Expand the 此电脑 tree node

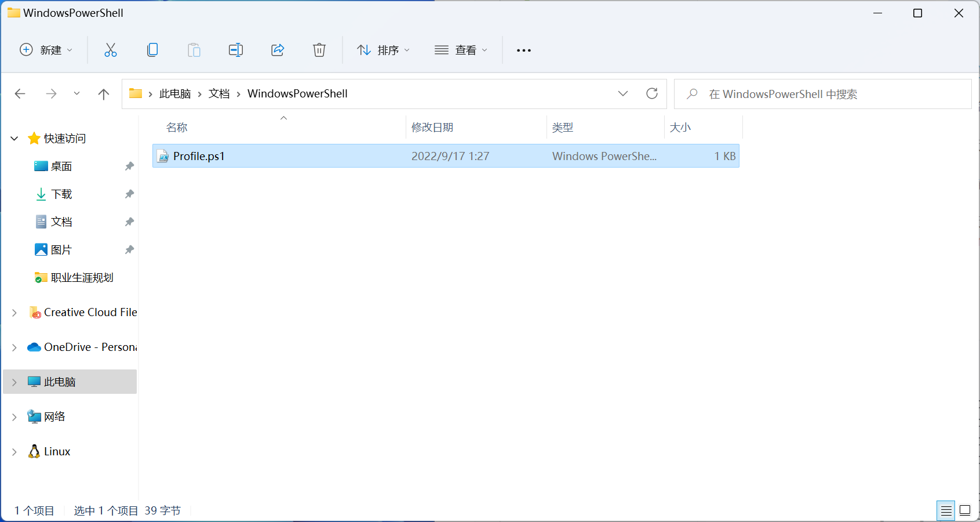[x=14, y=382]
